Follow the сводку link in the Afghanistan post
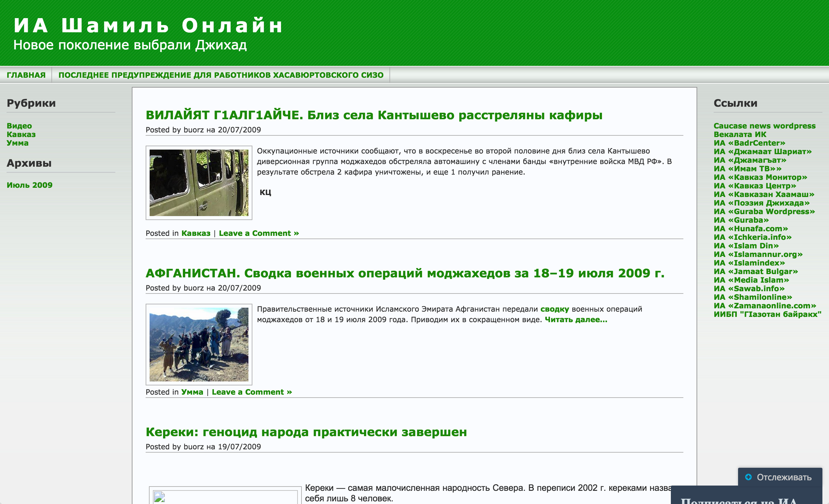Viewport: 829px width, 504px height. tap(555, 309)
